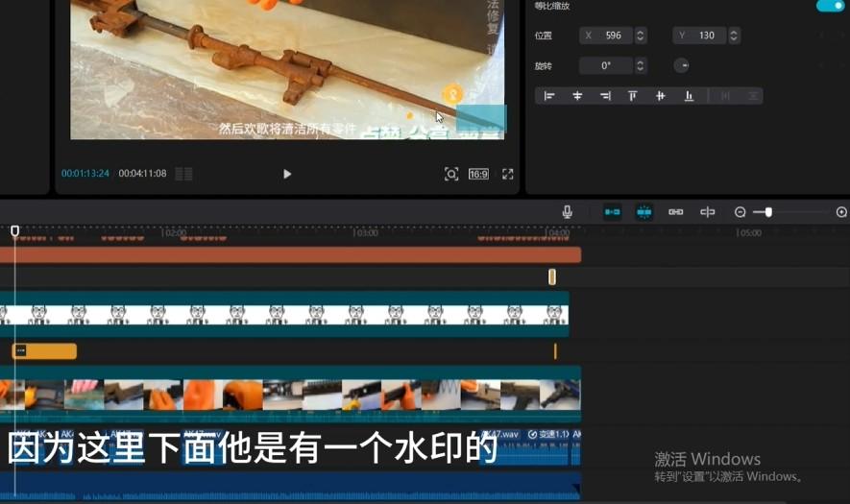Click the align left icon

coord(549,96)
